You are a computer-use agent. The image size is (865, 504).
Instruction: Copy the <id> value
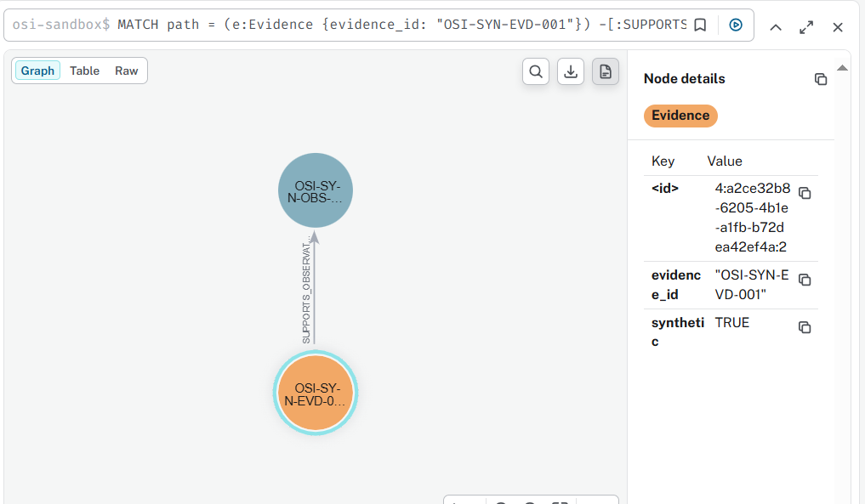pyautogui.click(x=805, y=192)
